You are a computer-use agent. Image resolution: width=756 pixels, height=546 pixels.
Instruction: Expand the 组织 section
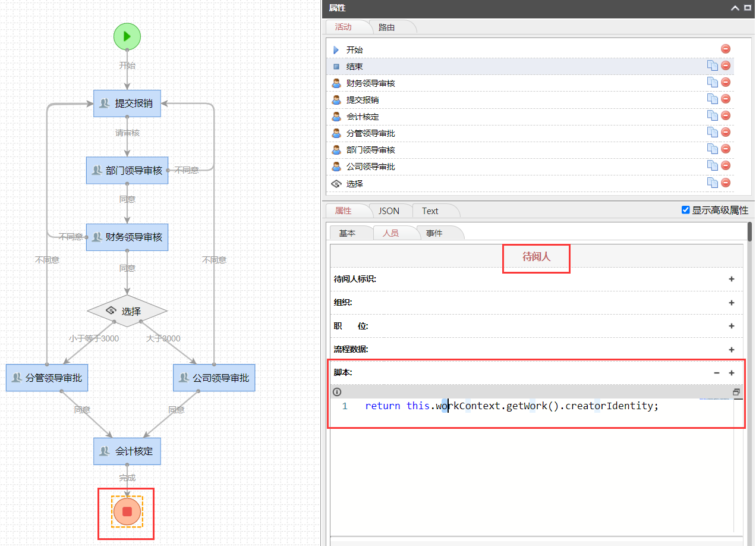731,303
